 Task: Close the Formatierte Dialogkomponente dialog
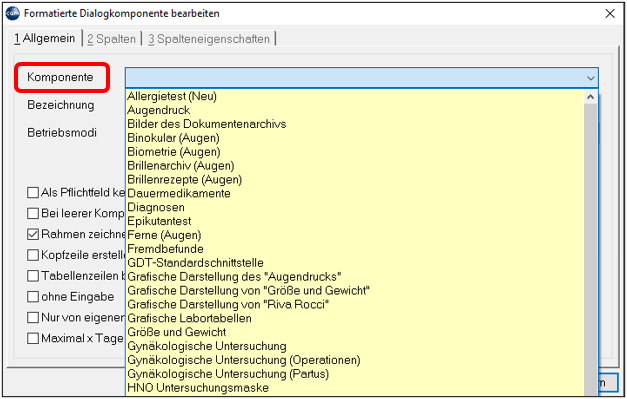[610, 14]
